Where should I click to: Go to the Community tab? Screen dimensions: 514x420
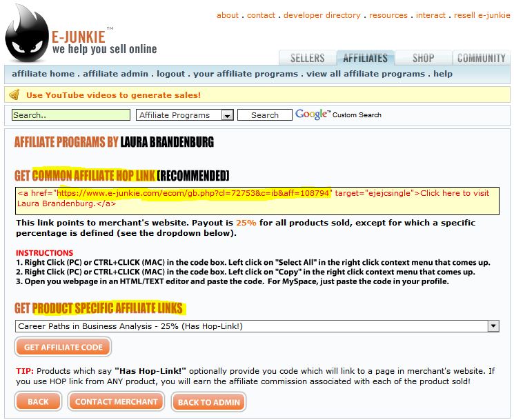[481, 58]
